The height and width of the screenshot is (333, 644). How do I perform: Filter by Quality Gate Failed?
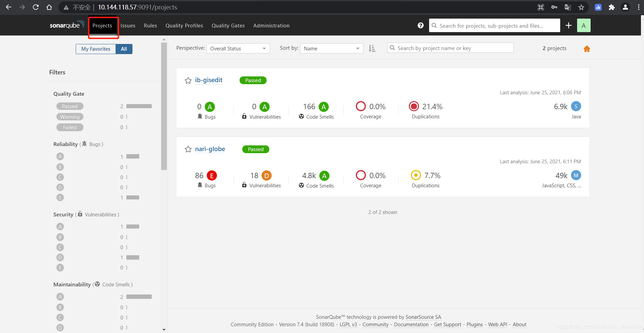70,127
